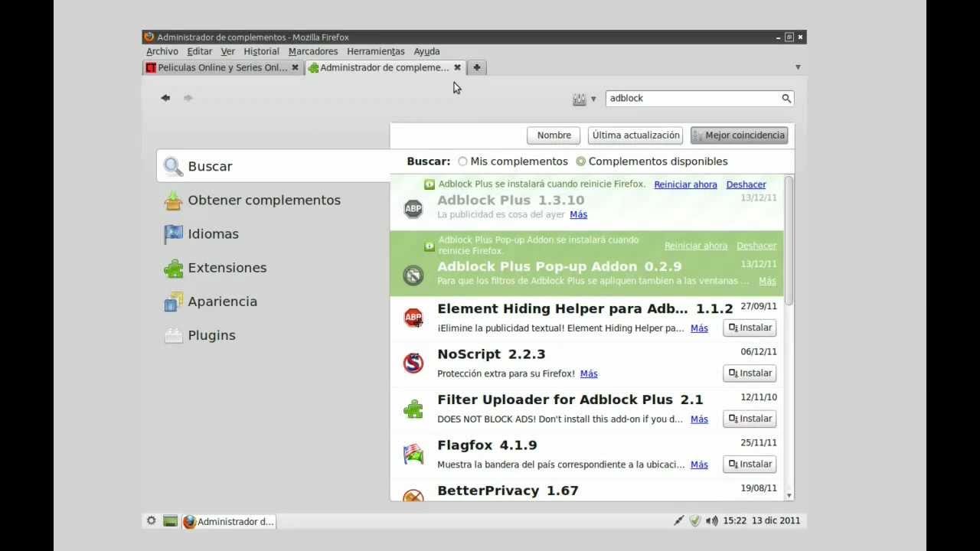The height and width of the screenshot is (551, 980).
Task: Click the clock showing 15:22 13 dic 2011
Action: pos(762,520)
